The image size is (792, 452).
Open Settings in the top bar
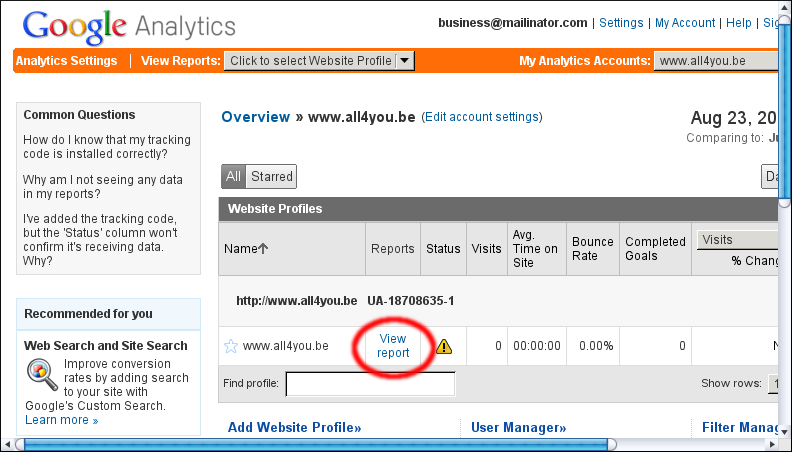621,23
